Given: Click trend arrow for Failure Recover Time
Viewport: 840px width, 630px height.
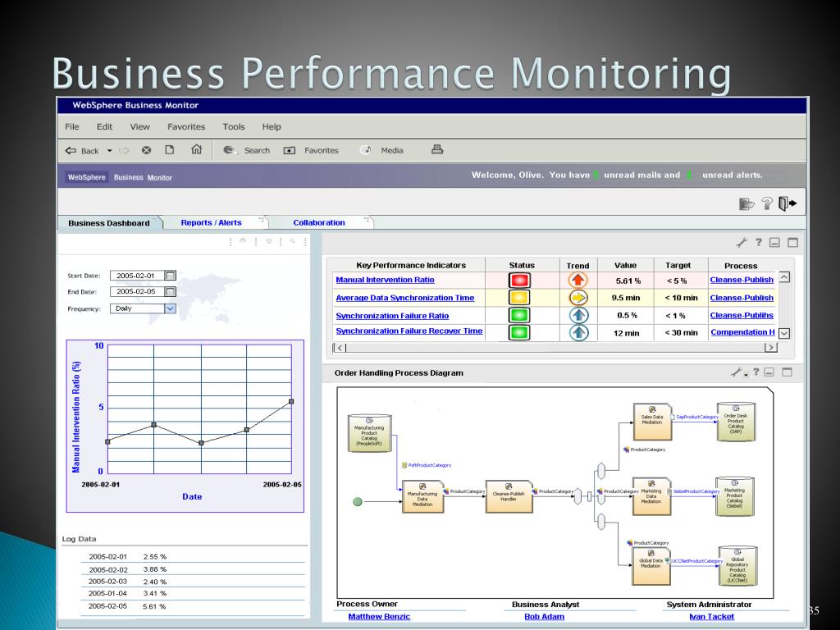Looking at the screenshot, I should (577, 332).
